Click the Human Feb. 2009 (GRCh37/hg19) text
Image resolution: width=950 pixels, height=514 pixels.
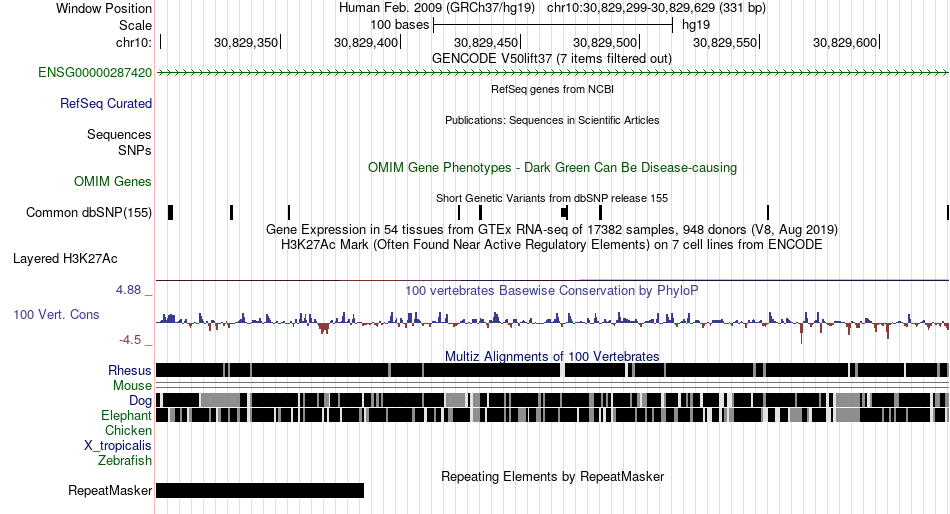click(437, 8)
